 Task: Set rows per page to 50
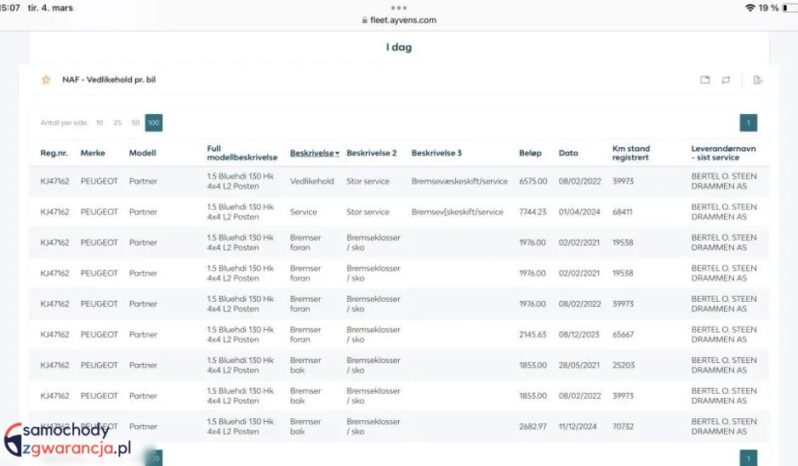click(135, 123)
